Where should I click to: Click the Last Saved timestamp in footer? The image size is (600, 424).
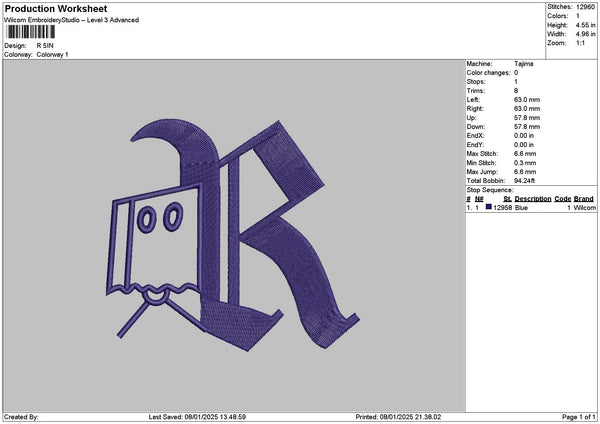click(196, 417)
